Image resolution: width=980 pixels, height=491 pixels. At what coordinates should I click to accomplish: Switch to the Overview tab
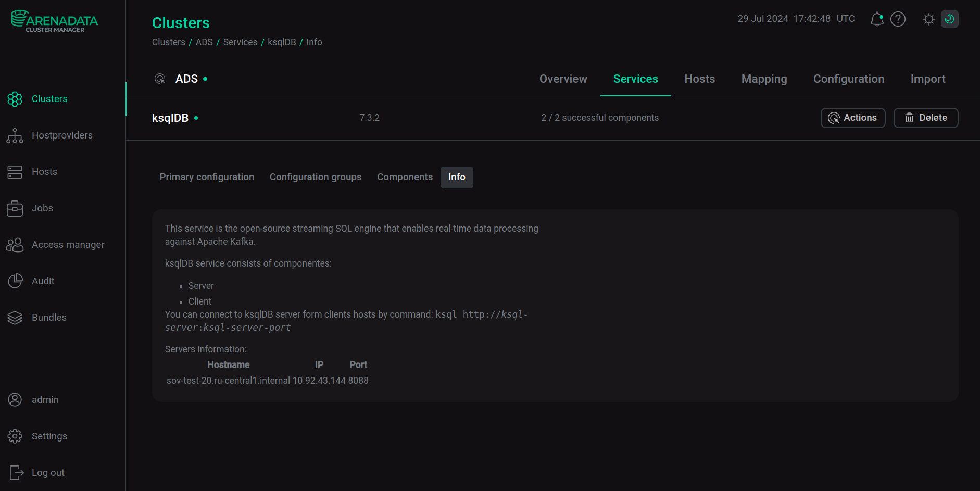pyautogui.click(x=563, y=79)
